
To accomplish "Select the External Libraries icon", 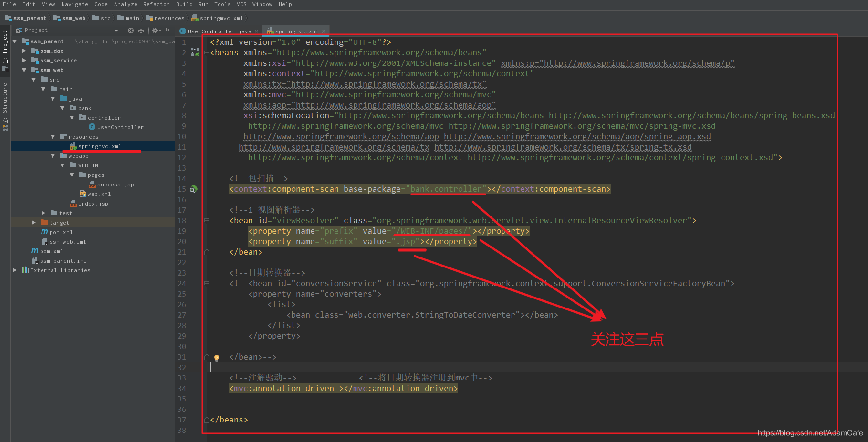I will 25,270.
